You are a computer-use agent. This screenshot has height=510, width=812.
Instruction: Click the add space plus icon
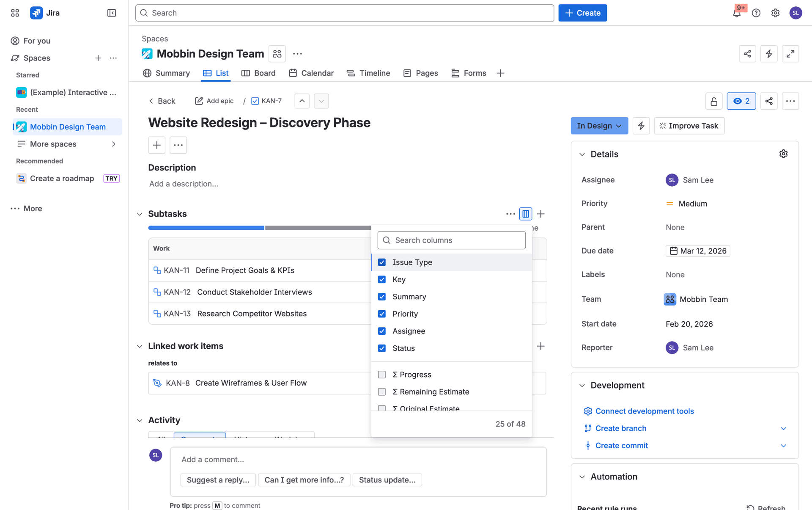click(98, 58)
